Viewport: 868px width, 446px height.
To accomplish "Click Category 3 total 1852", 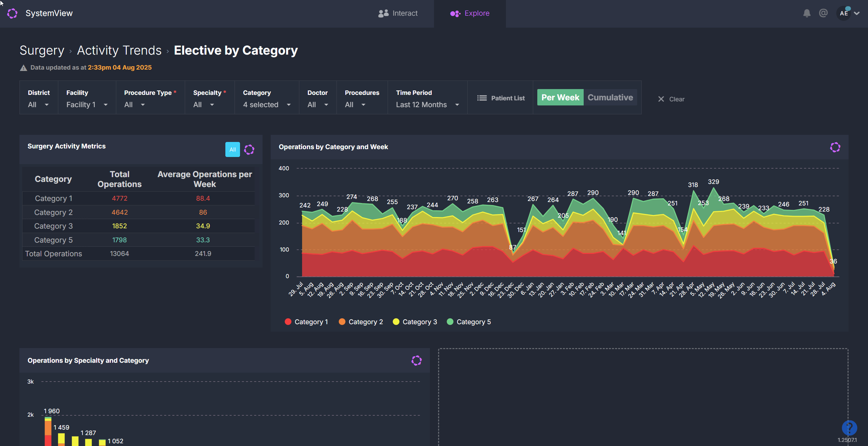I will tap(119, 226).
